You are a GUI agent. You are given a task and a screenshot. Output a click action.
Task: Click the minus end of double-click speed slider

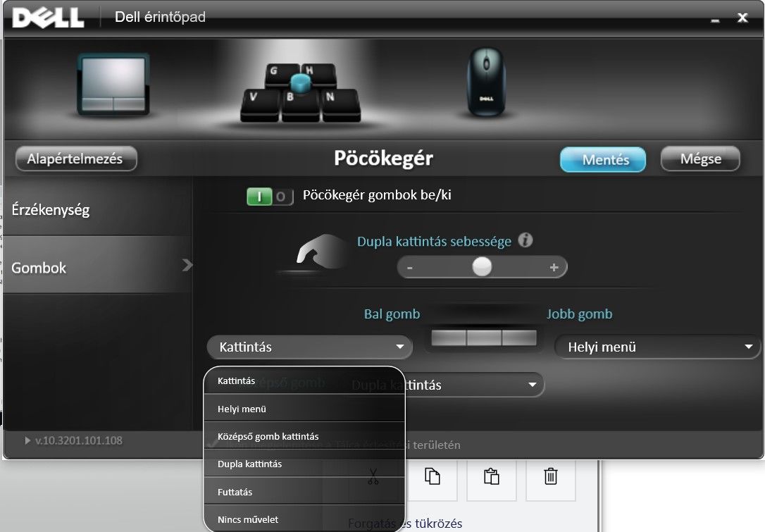[x=410, y=268]
